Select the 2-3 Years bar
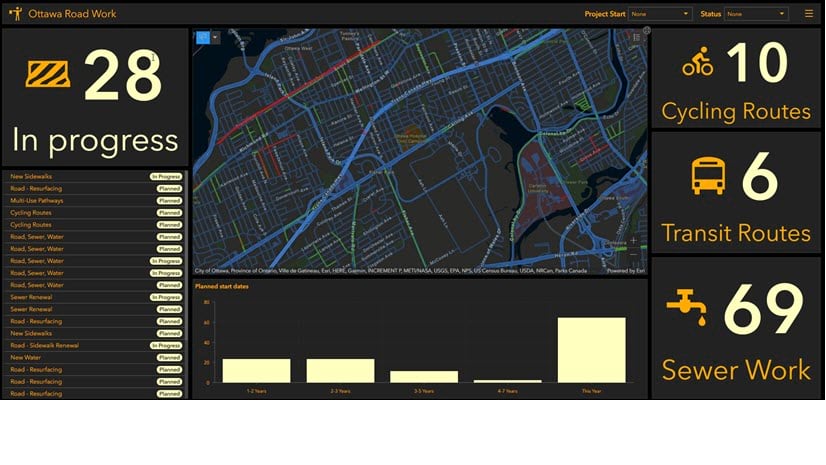The height and width of the screenshot is (465, 826). pos(340,371)
